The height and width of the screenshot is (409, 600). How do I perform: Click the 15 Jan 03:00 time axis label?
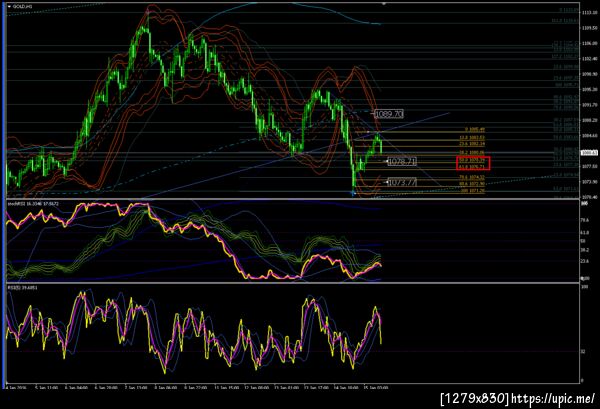[375, 388]
